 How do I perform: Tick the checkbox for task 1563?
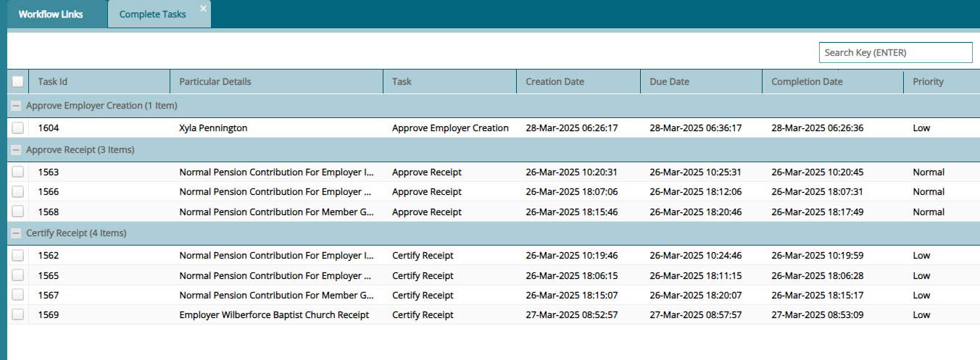click(17, 172)
